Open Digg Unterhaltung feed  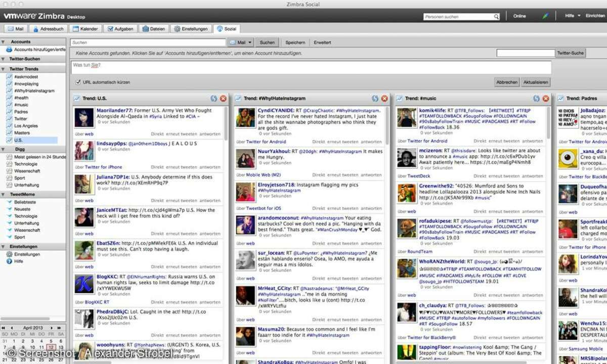(26, 185)
